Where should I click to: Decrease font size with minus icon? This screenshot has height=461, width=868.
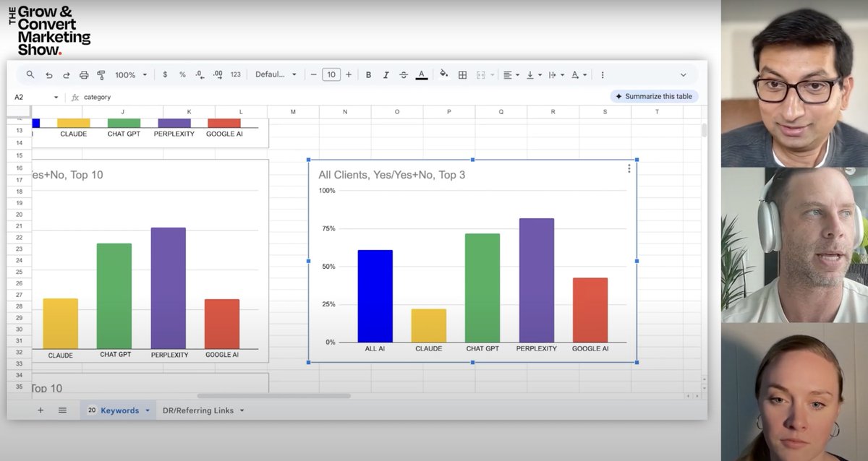pyautogui.click(x=313, y=74)
